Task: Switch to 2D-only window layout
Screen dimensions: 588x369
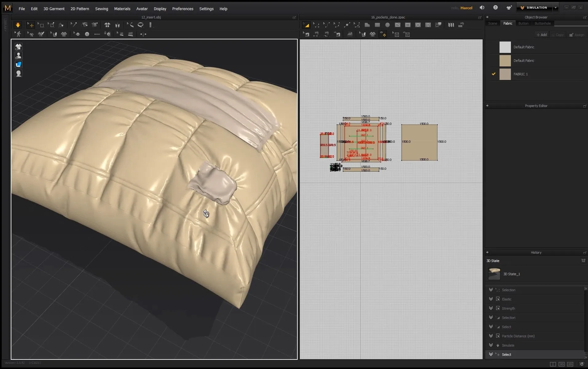Action: [570, 364]
